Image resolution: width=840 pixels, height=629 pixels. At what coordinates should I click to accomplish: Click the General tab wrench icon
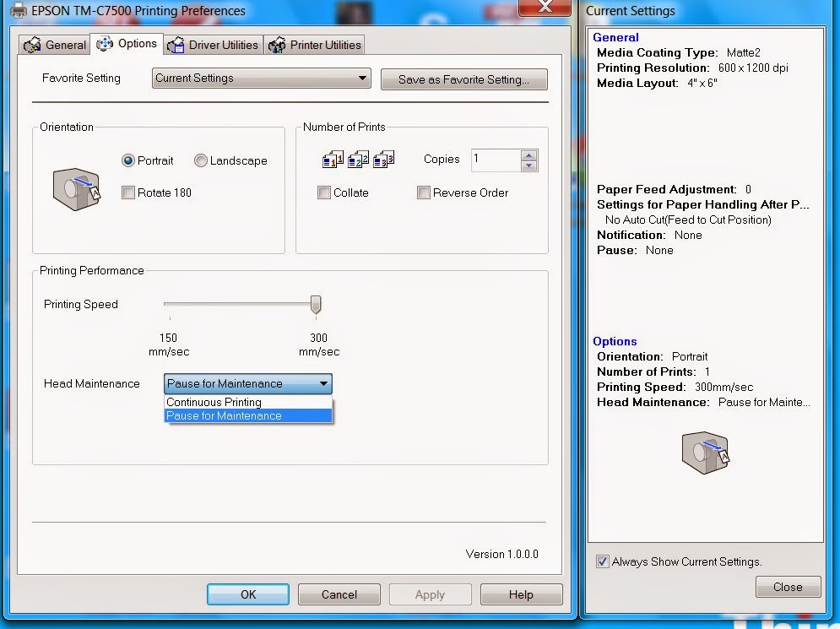pos(32,45)
